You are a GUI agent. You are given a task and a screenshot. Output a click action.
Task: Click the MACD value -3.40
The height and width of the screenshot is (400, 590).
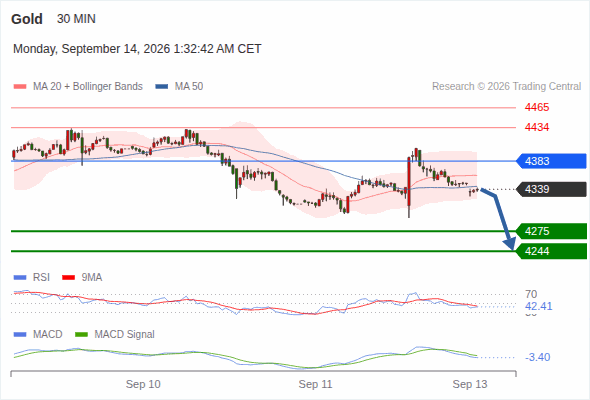tap(538, 357)
